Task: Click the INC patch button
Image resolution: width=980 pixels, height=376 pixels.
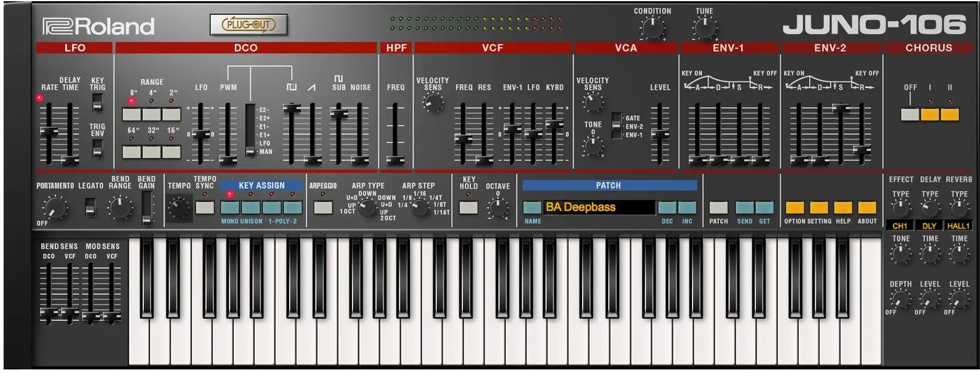Action: click(x=687, y=207)
